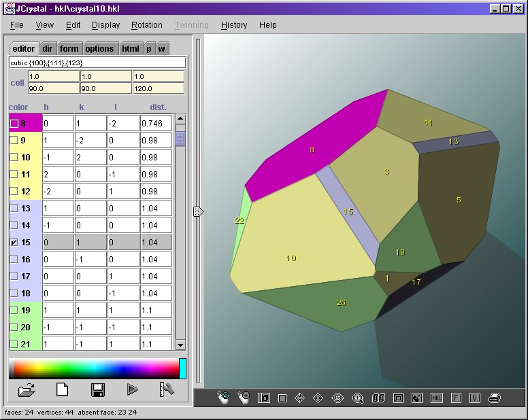The image size is (528, 420).
Task: Click the magnifying glass zoom icon
Action: (x=358, y=398)
